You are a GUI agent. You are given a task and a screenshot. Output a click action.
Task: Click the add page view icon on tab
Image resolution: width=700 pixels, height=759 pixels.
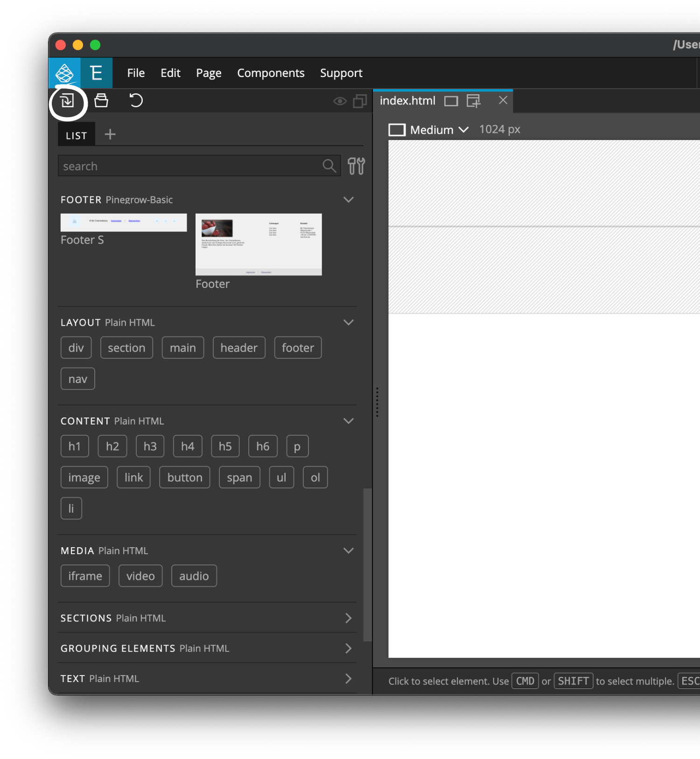tap(473, 101)
